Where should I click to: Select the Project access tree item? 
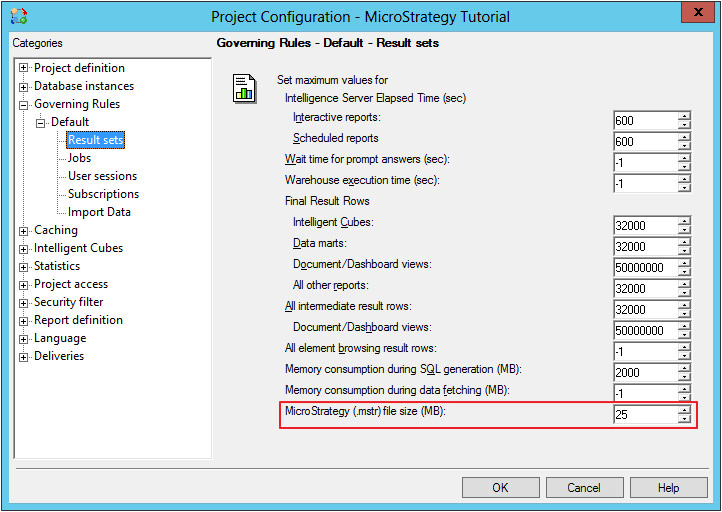[x=71, y=284]
